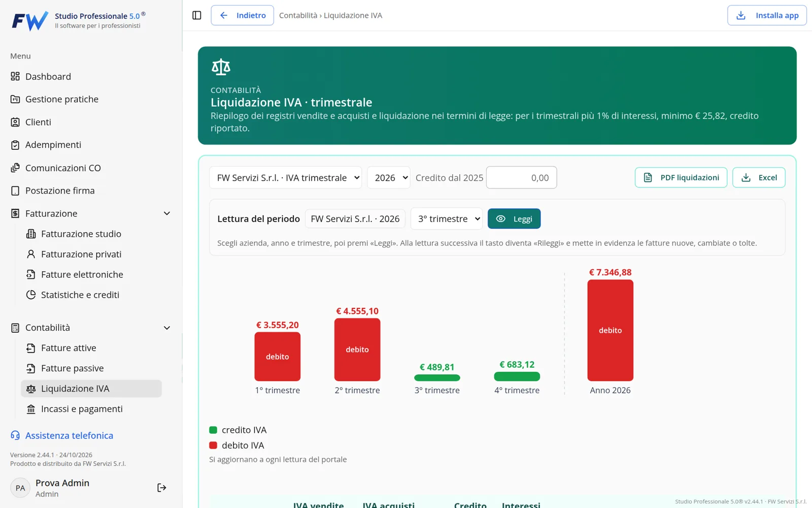Click the Leggi button with eye icon
The width and height of the screenshot is (812, 508).
514,219
